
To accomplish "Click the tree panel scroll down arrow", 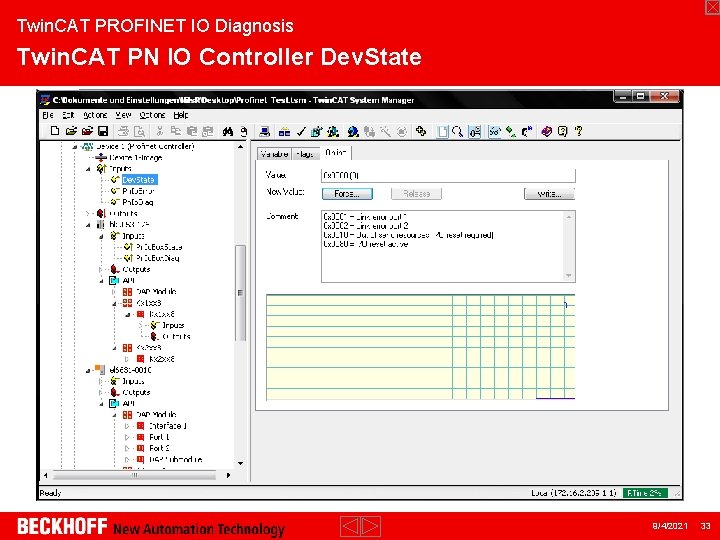I will pos(240,463).
